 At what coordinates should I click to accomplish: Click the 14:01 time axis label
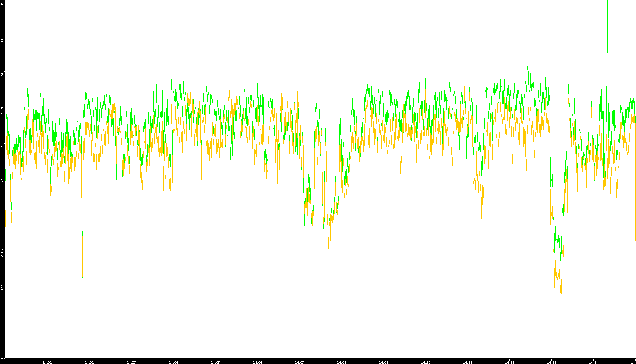click(47, 362)
